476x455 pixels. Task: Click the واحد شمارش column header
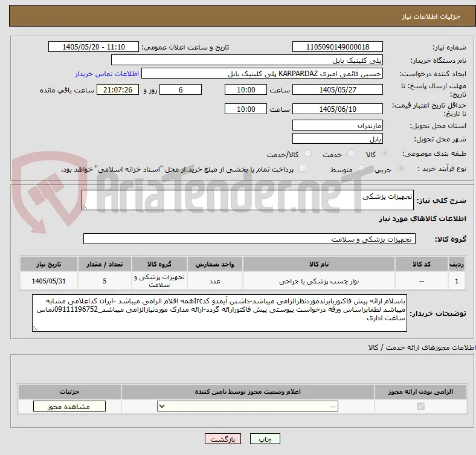tap(214, 264)
